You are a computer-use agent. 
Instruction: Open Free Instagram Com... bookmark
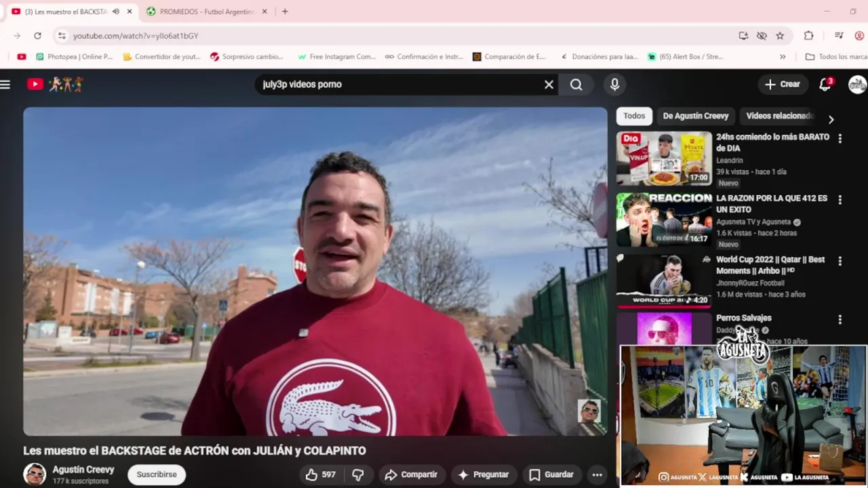336,57
